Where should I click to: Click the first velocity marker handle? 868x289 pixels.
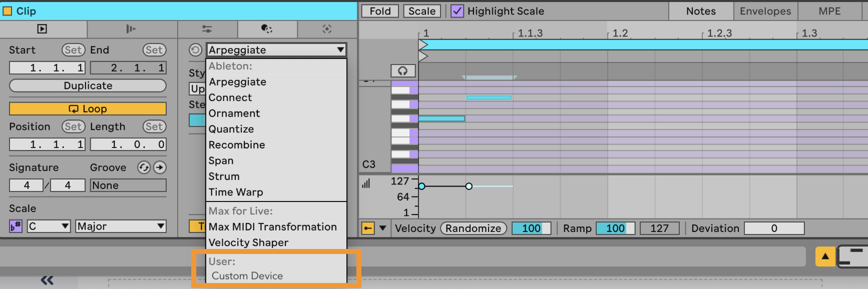tap(421, 186)
